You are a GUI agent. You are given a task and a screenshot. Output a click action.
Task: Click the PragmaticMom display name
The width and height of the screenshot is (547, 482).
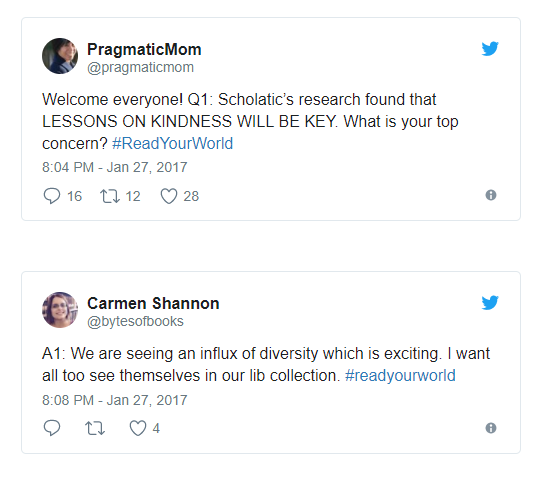(x=144, y=49)
